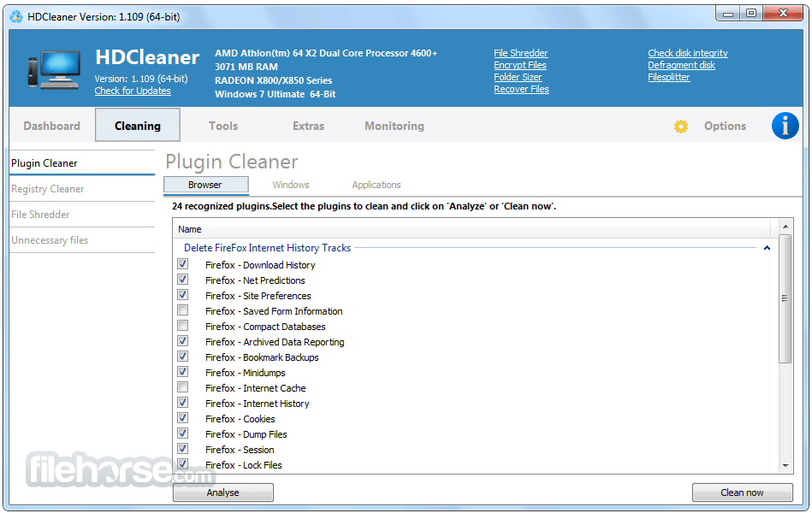Image resolution: width=812 pixels, height=513 pixels.
Task: Check Firefox - Compact Databases
Action: point(183,326)
